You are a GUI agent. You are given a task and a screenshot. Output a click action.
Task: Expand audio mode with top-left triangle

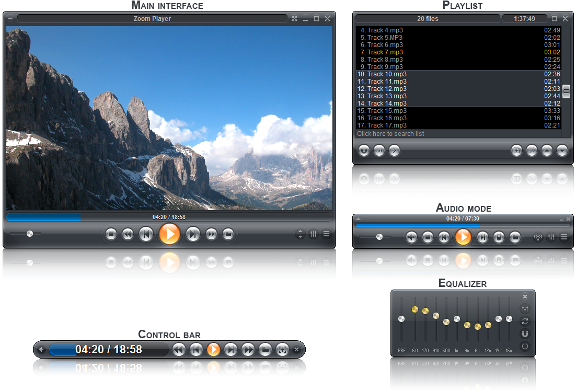[358, 218]
